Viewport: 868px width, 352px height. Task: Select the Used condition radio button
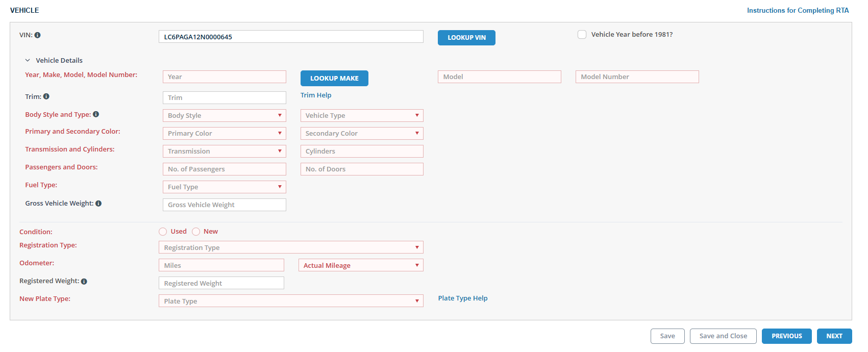coord(163,232)
